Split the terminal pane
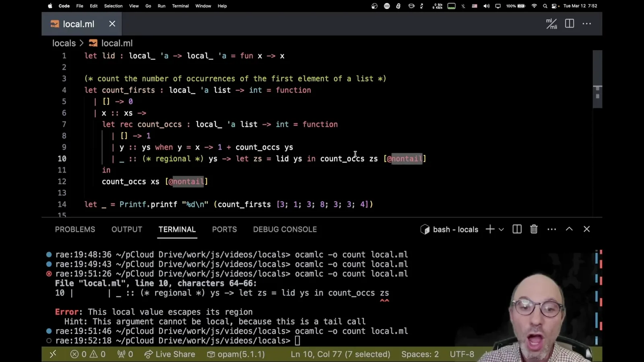Viewport: 644px width, 362px height. coord(517,229)
